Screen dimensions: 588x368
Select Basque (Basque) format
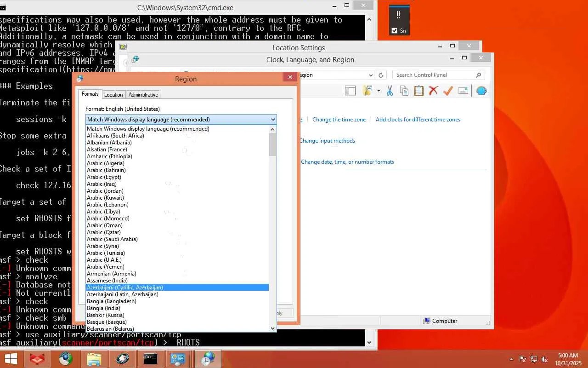click(x=177, y=322)
